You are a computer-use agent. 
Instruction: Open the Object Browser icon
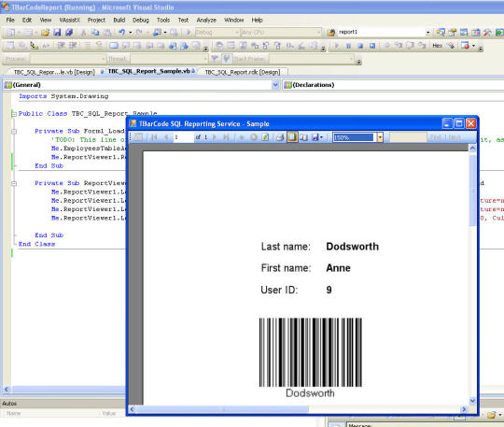point(464,32)
